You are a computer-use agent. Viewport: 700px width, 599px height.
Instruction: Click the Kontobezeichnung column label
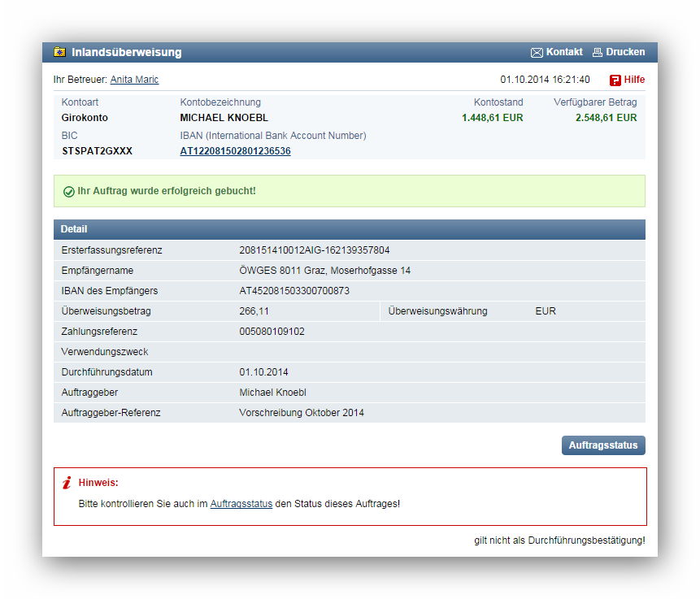pyautogui.click(x=220, y=102)
